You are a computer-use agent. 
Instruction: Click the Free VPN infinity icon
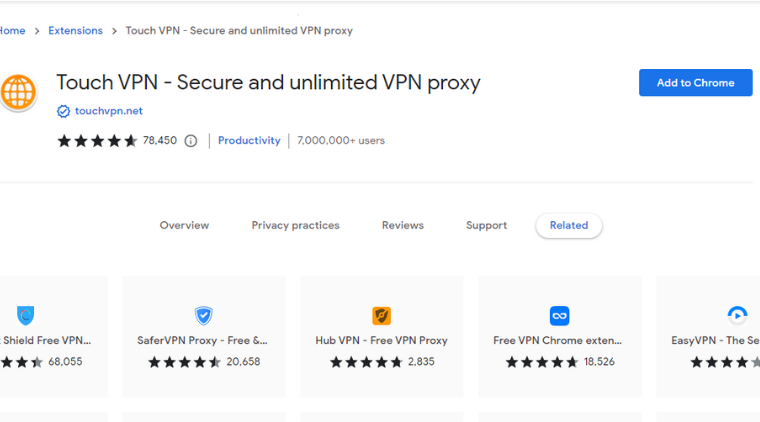[x=559, y=315]
